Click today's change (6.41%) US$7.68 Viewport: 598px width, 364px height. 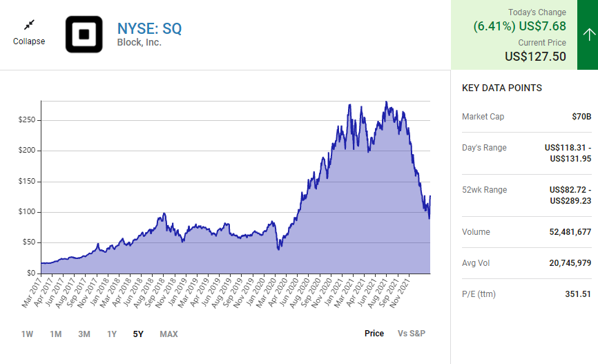(519, 26)
